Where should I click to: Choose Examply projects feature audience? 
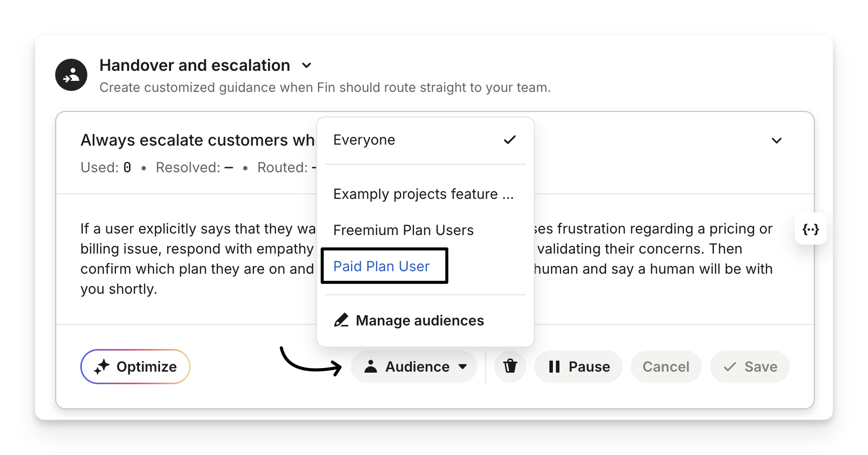coord(423,194)
